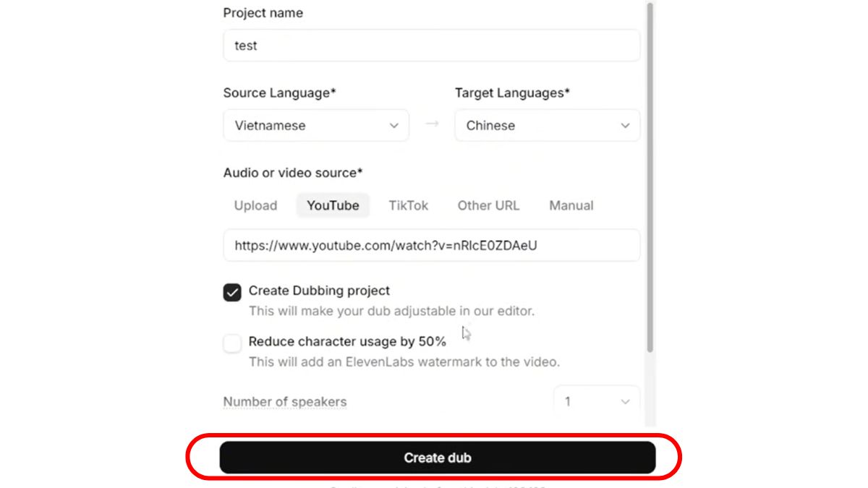Click the chevron next to the speakers count

[x=623, y=401]
